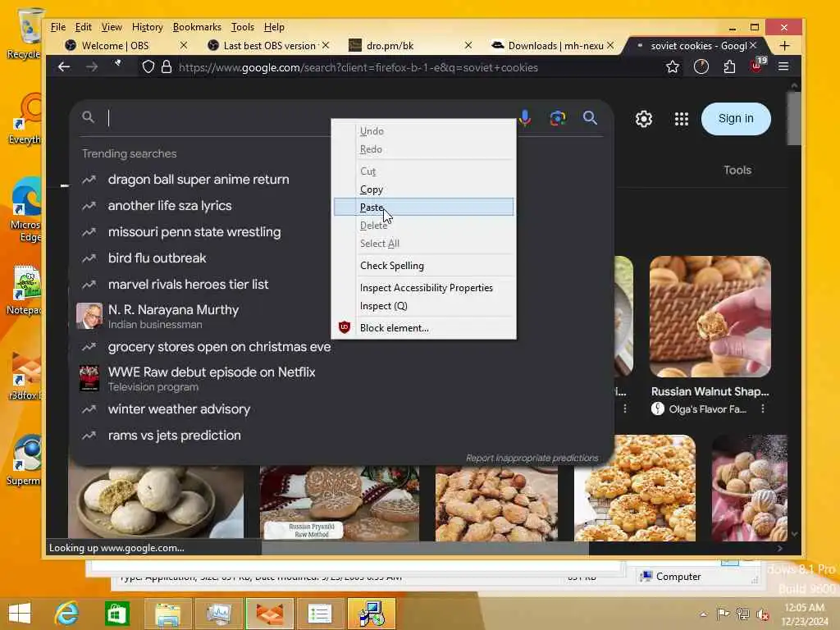Screen dimensions: 840x630
Task: Click the forward navigation arrow
Action: point(92,67)
